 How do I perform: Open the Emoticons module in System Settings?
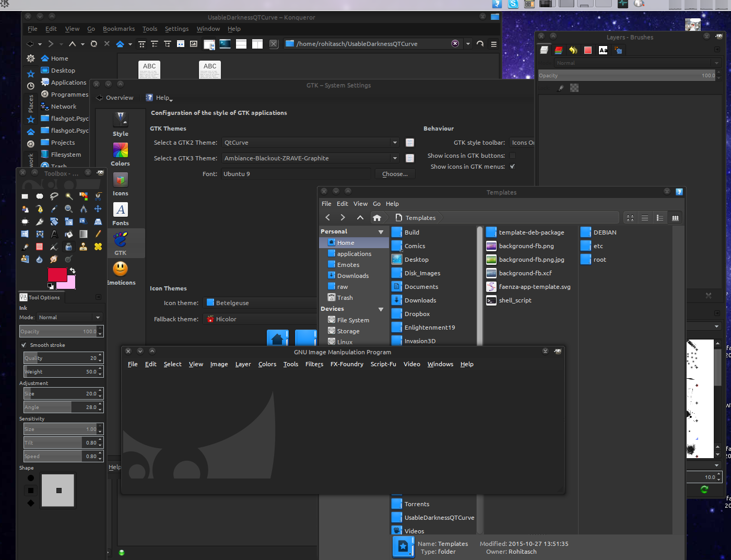[121, 274]
